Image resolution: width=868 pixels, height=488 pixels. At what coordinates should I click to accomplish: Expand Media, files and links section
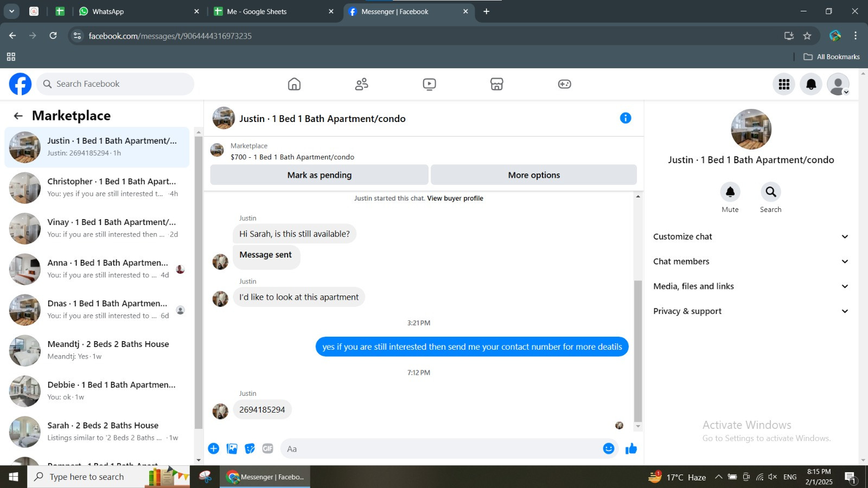tap(751, 286)
